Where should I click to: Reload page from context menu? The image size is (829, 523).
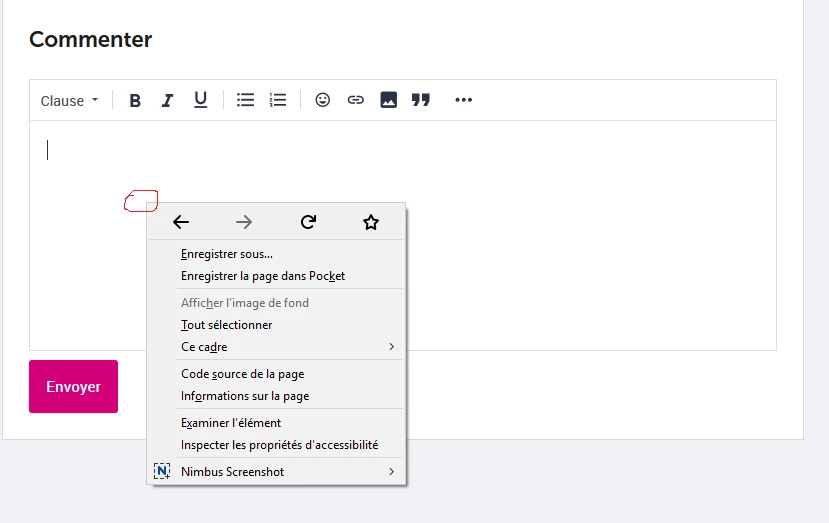click(308, 222)
